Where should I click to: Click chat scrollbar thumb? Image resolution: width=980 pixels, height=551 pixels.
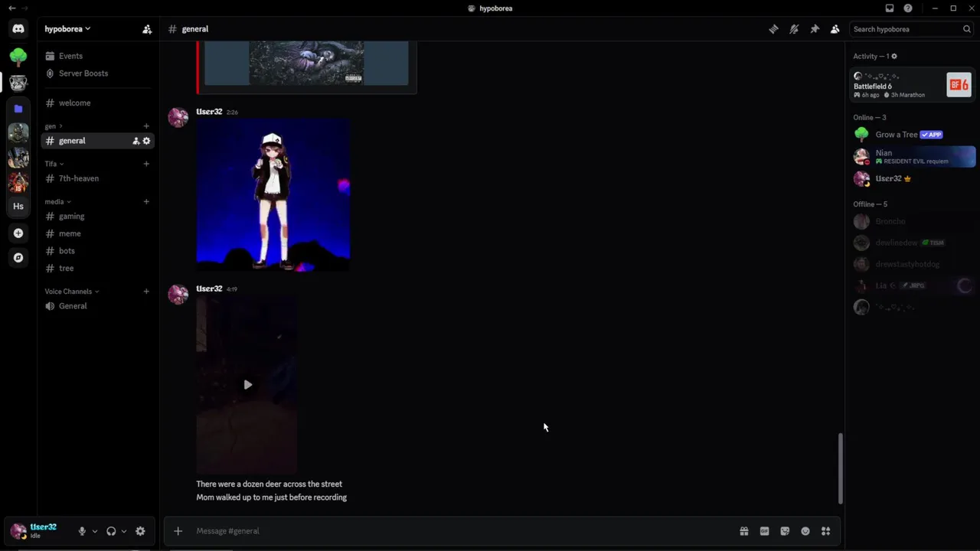tap(840, 468)
